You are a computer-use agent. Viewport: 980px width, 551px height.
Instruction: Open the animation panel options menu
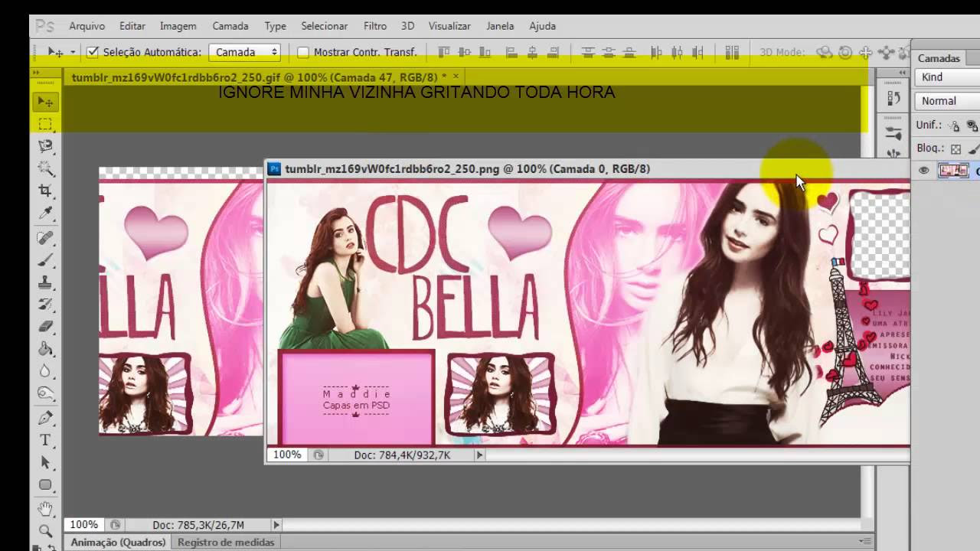[865, 542]
